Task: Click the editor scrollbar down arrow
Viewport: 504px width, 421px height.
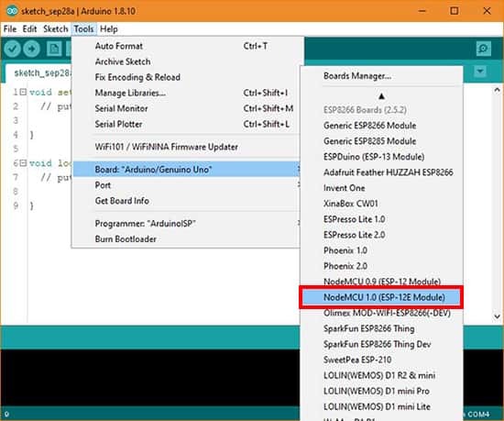Action: pyautogui.click(x=497, y=316)
